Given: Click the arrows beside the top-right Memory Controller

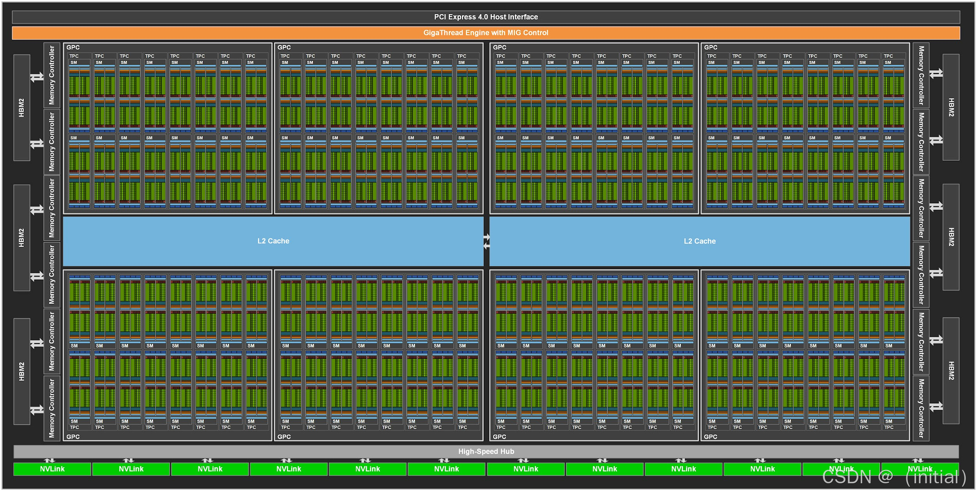Looking at the screenshot, I should click(936, 73).
